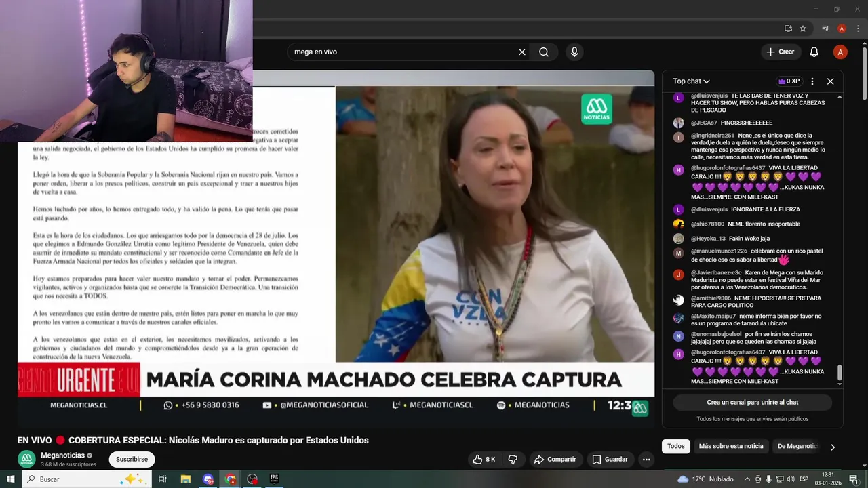
Task: Open the Windows notification center
Action: tap(854, 479)
